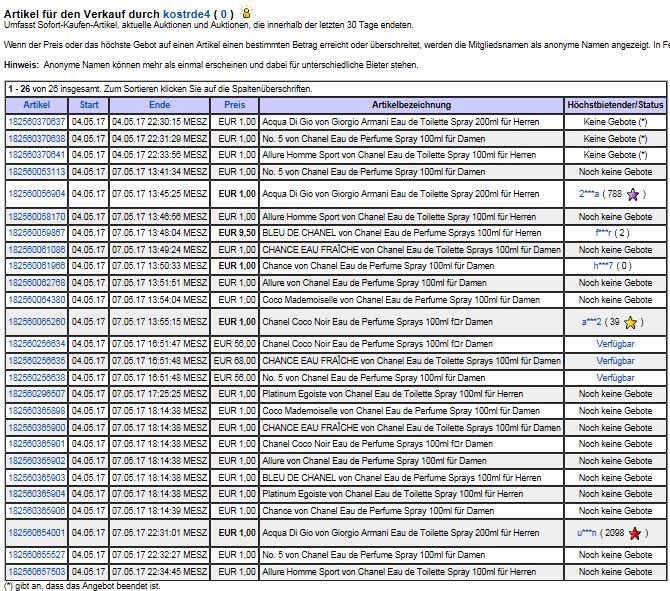670x591 pixels.
Task: Open bidder profile f***r
Action: click(x=603, y=233)
